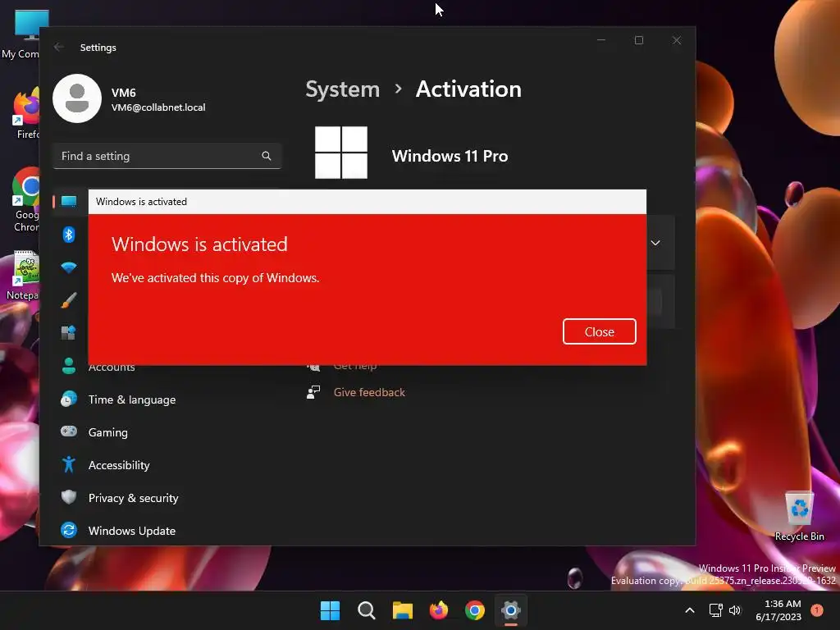Click the Gaming controller icon

69,431
